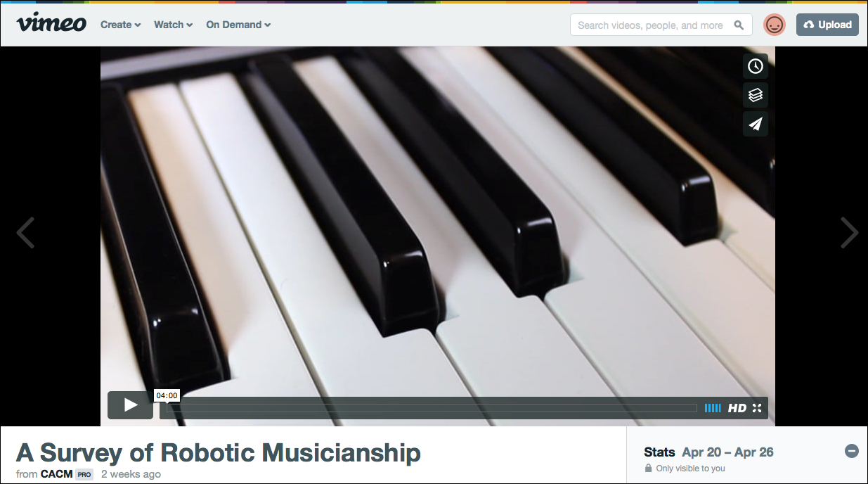Enter fullscreen mode in player
The image size is (868, 484).
(757, 408)
